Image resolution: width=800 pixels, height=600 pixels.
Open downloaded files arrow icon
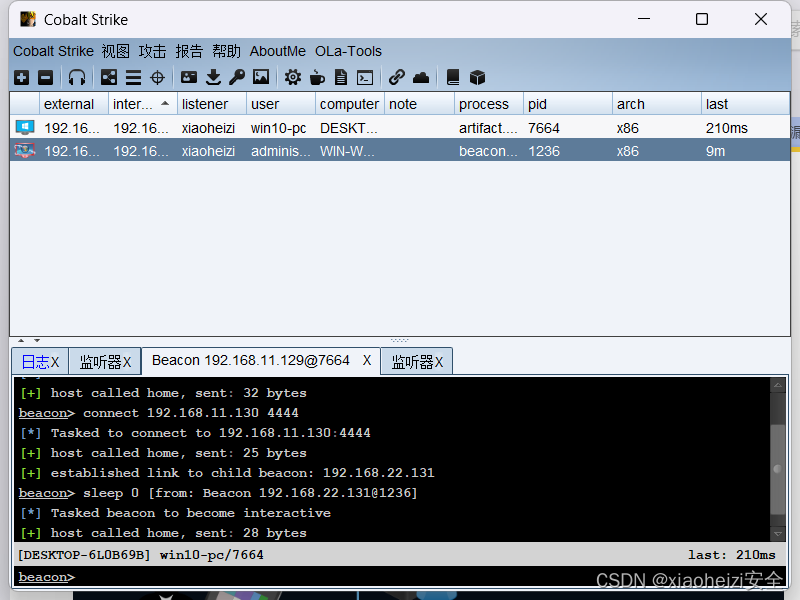[213, 78]
